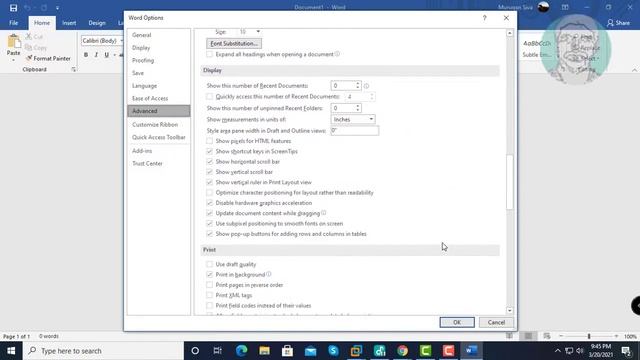
Task: Open the font Size dropdown at top of options
Action: pyautogui.click(x=258, y=31)
